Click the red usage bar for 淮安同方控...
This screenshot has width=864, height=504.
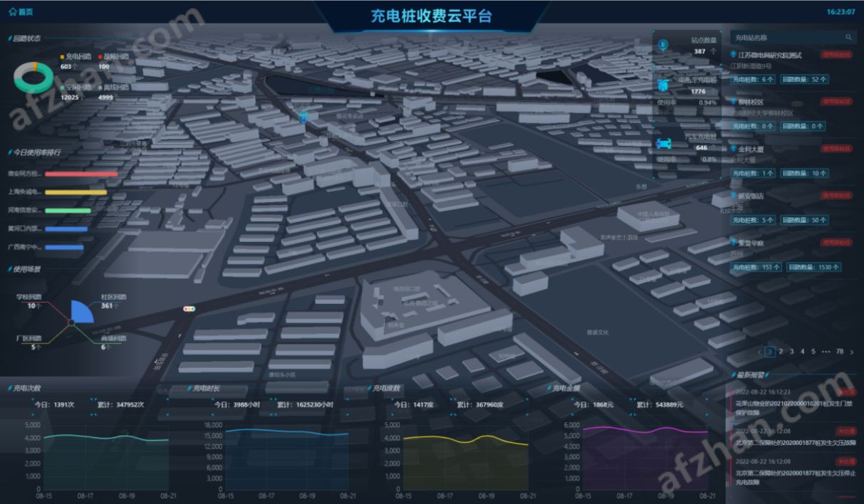point(81,174)
